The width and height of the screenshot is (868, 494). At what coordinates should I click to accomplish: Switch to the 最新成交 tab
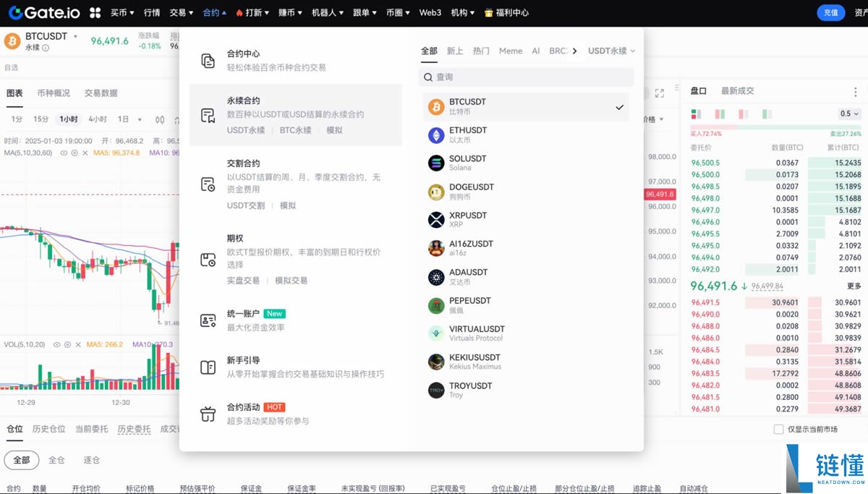click(x=737, y=91)
